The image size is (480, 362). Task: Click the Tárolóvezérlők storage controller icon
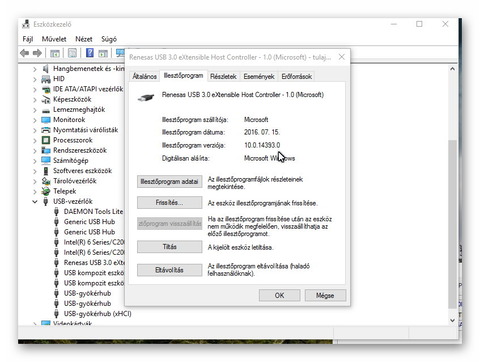[46, 181]
